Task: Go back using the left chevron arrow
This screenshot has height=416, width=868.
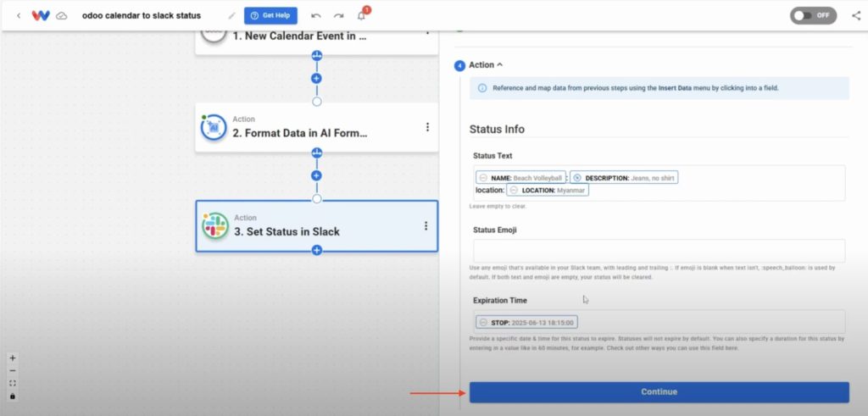Action: pos(19,15)
